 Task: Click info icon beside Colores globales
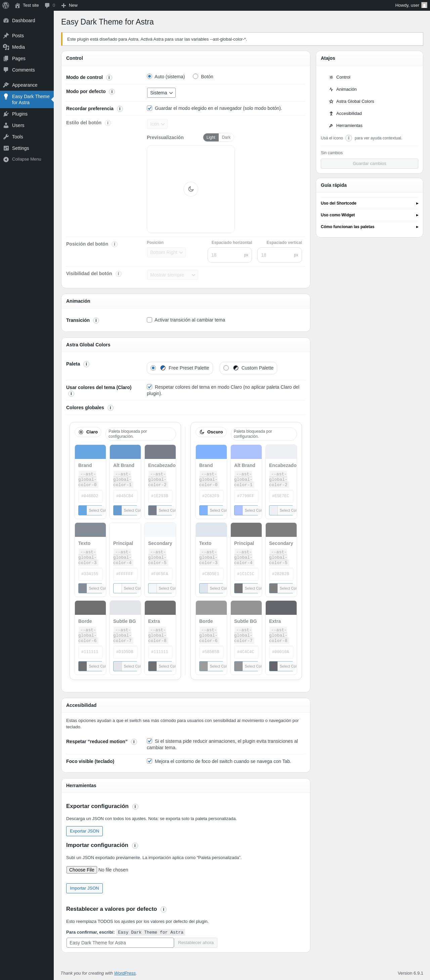pyautogui.click(x=111, y=408)
